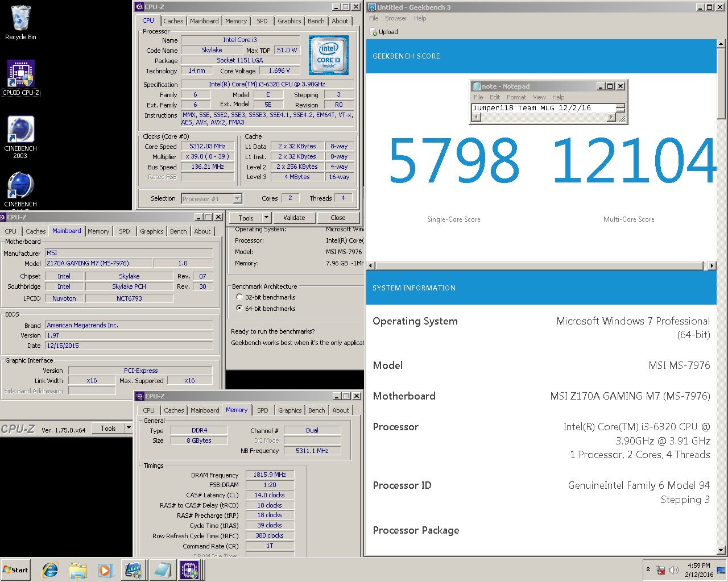Switch to Geekbench via its taskbar icon
Viewport: 728px width, 582px height.
coord(134,570)
